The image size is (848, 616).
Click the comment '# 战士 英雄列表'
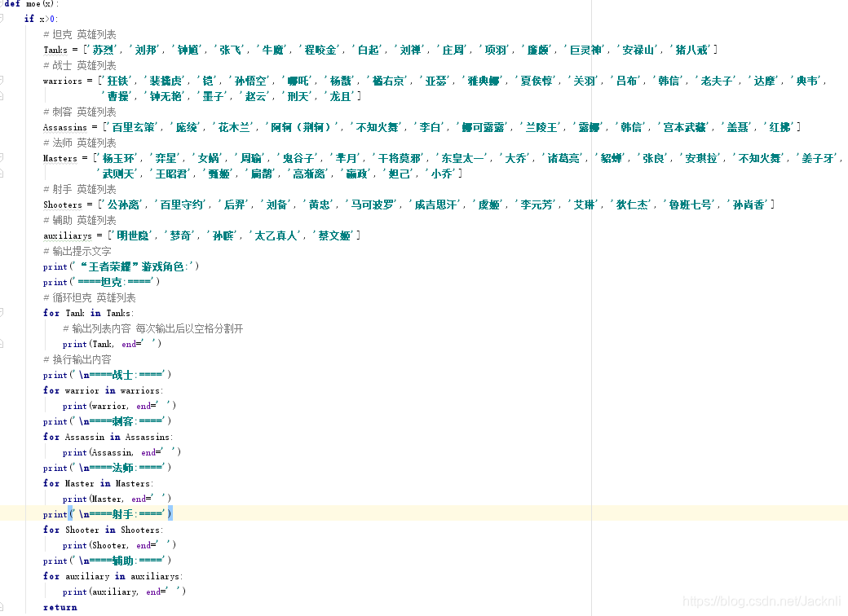tap(80, 65)
